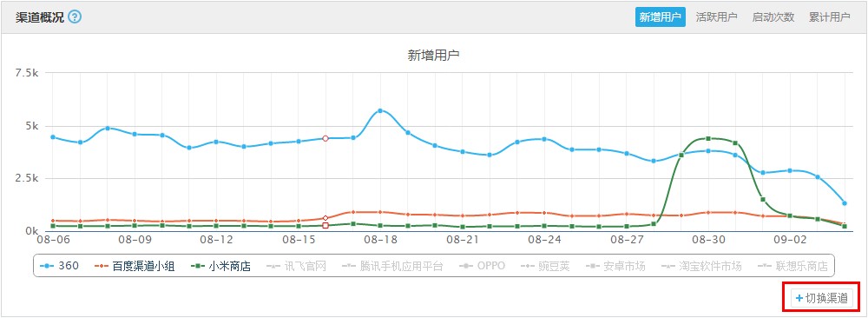Click the 新增用户 chart title
Screen dimensions: 868x318
pyautogui.click(x=433, y=56)
